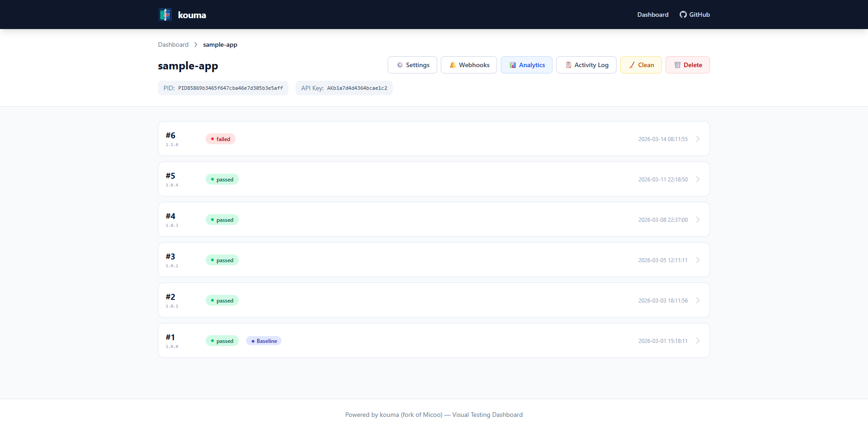Click the kouma logo icon
Viewport: 868px width, 430px height.
point(165,15)
